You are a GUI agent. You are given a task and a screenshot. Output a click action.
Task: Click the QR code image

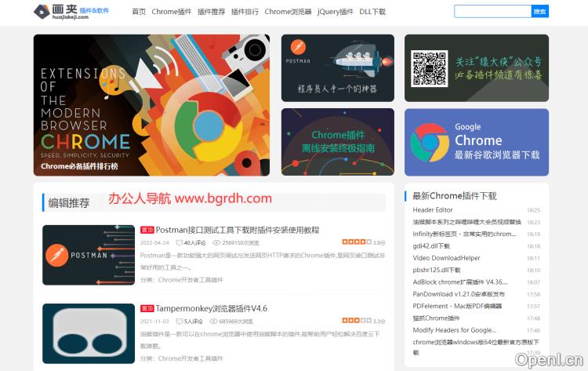[x=430, y=68]
